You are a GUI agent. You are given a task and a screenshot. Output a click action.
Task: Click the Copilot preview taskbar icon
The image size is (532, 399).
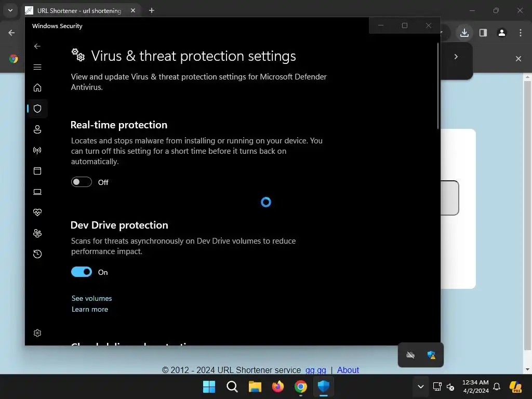[515, 387]
